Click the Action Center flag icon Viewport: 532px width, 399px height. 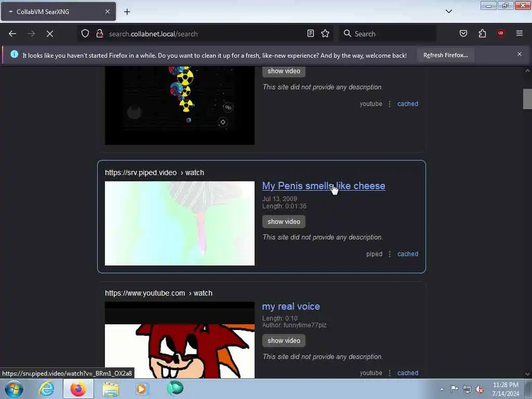(454, 389)
